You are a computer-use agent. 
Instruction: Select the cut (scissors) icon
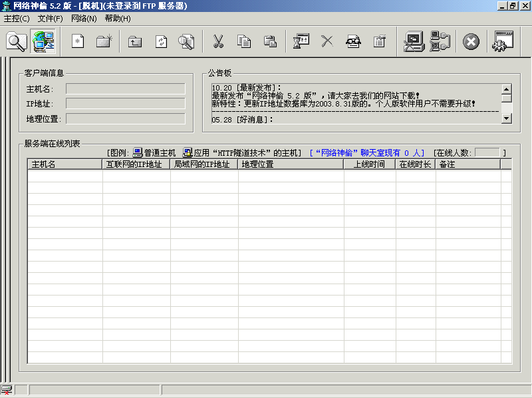pyautogui.click(x=217, y=41)
